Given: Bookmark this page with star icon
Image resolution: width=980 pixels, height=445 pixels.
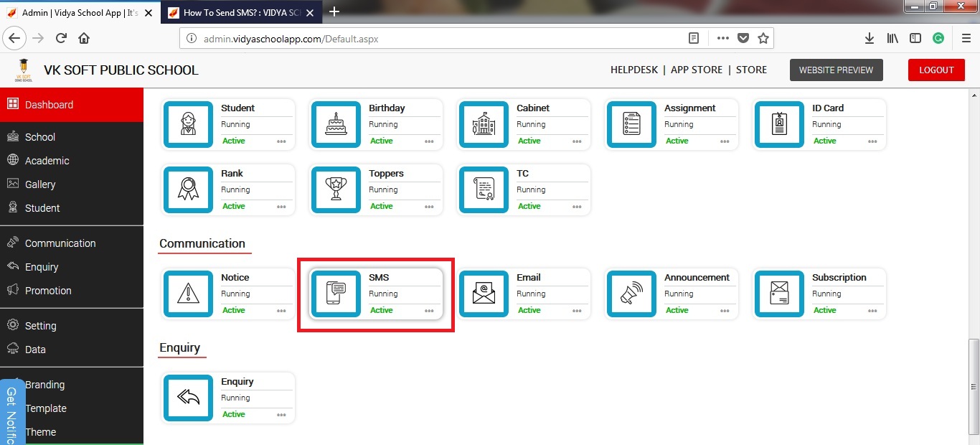Looking at the screenshot, I should pos(763,38).
